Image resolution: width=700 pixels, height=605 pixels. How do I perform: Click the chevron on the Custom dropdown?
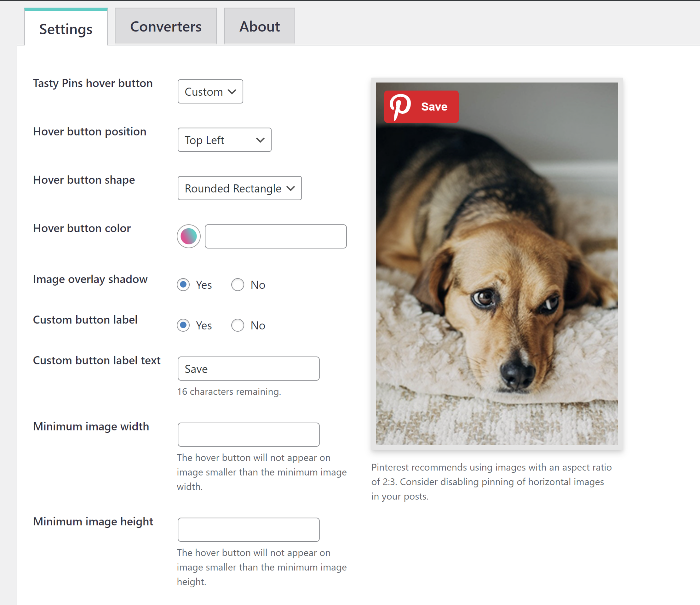pyautogui.click(x=233, y=91)
